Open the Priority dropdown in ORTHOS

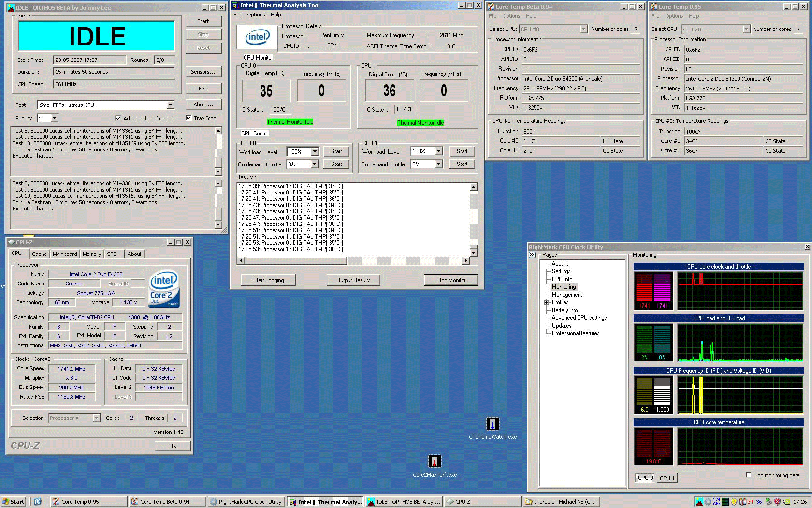pos(54,119)
